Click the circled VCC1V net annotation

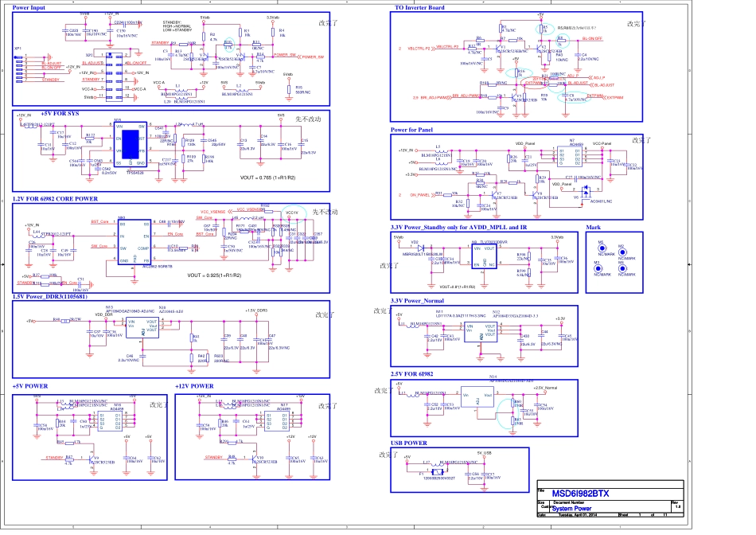tap(290, 213)
